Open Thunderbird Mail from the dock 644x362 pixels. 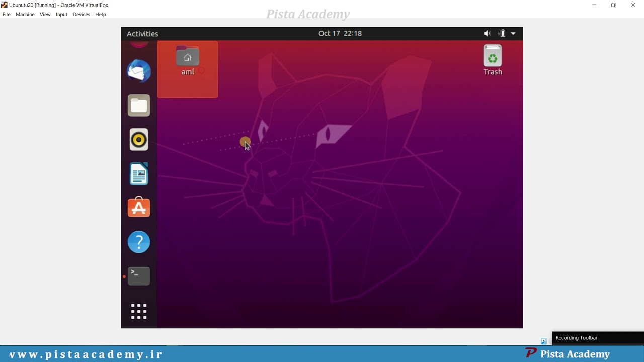139,71
